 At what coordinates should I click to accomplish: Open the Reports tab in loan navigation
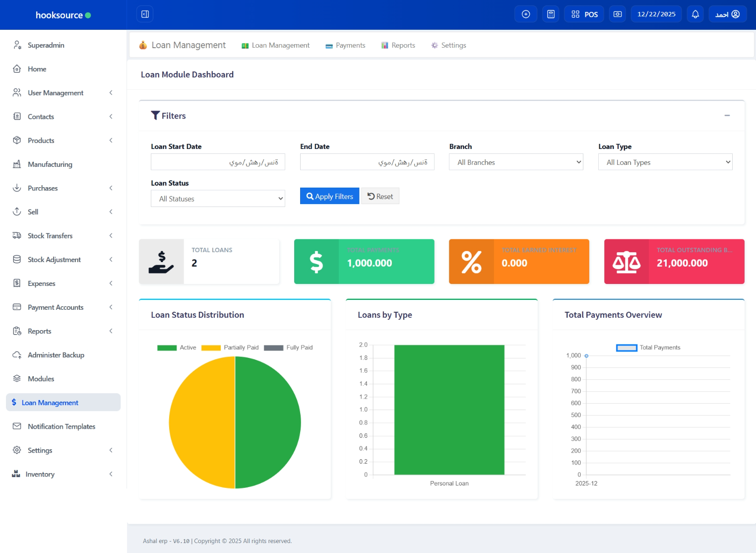click(x=398, y=45)
